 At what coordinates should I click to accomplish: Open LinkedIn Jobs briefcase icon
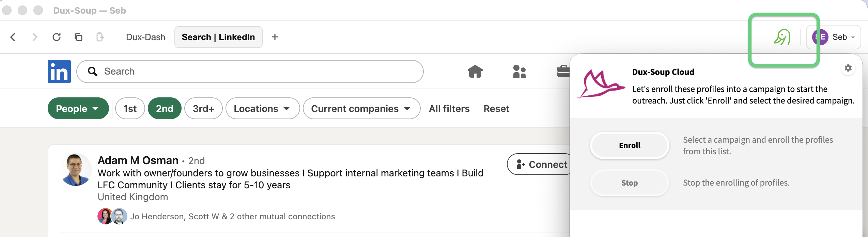563,71
